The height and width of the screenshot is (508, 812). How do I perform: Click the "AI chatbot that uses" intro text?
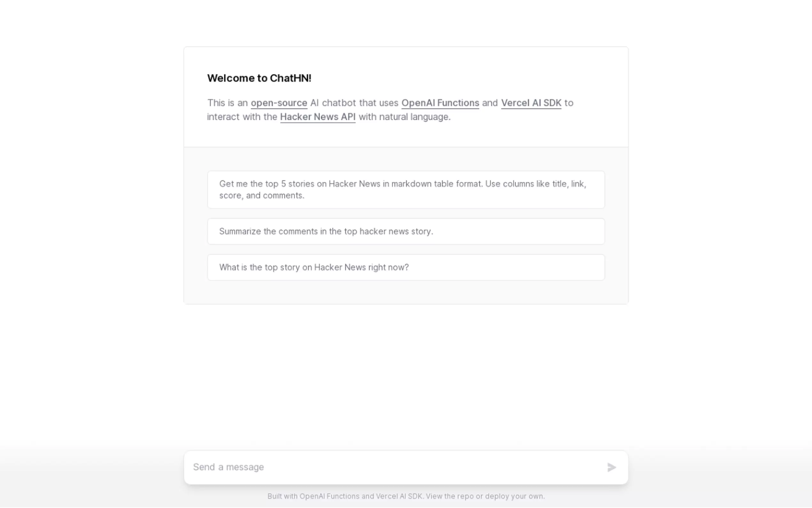354,103
